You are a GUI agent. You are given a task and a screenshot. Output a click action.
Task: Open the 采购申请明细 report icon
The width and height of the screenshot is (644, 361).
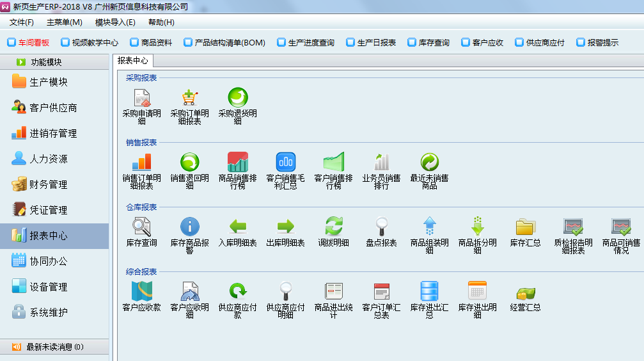pyautogui.click(x=141, y=99)
